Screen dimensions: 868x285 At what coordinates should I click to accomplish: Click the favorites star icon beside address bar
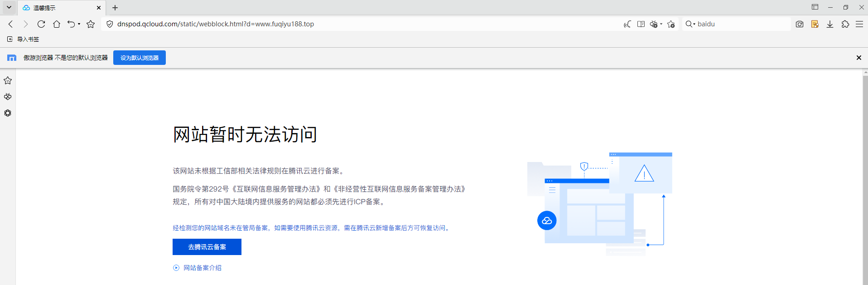91,24
